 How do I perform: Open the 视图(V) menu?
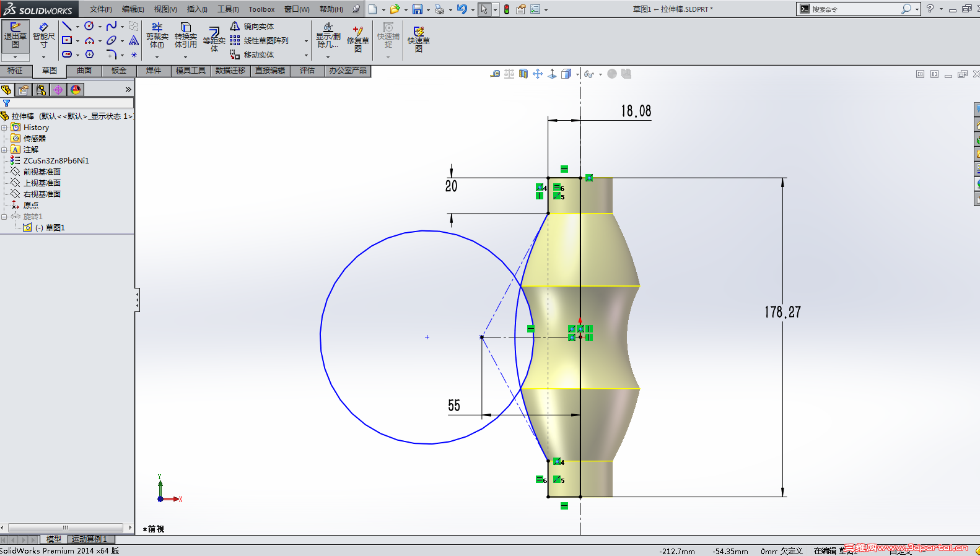[165, 9]
